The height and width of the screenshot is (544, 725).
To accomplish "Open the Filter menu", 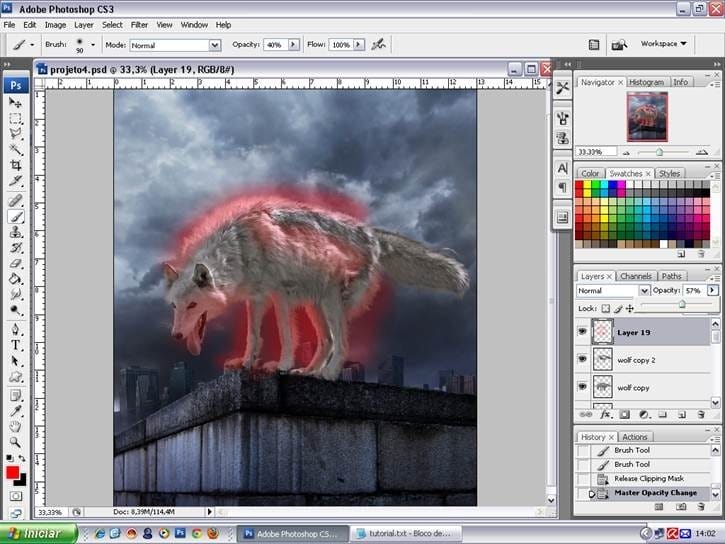I will click(x=139, y=25).
